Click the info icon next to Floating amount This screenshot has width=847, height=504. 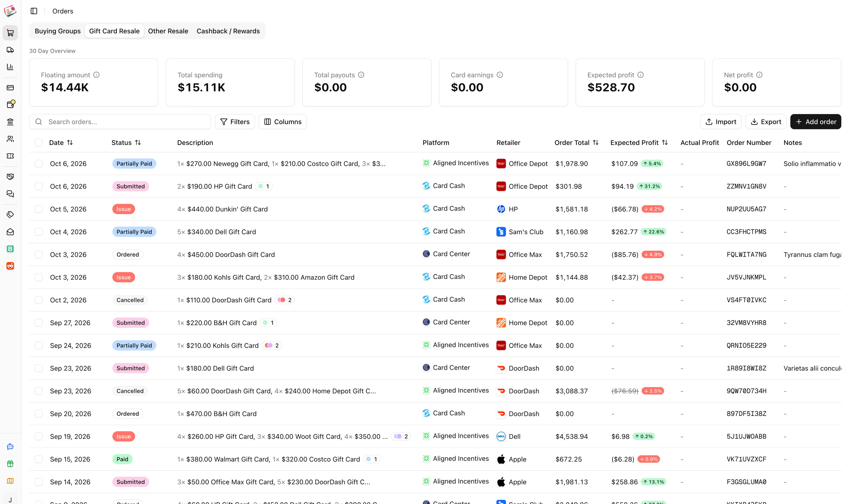point(97,75)
